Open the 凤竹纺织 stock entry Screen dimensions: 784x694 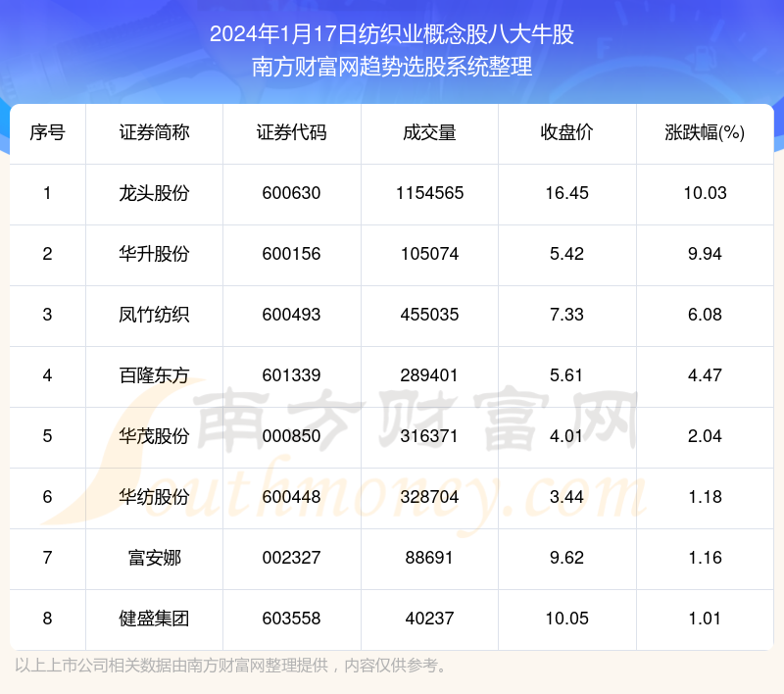pos(154,315)
